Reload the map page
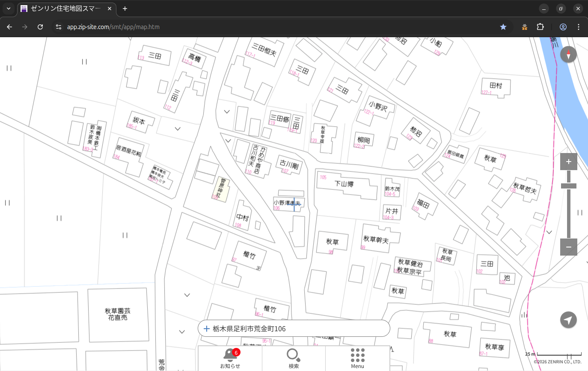588x371 pixels. point(40,27)
